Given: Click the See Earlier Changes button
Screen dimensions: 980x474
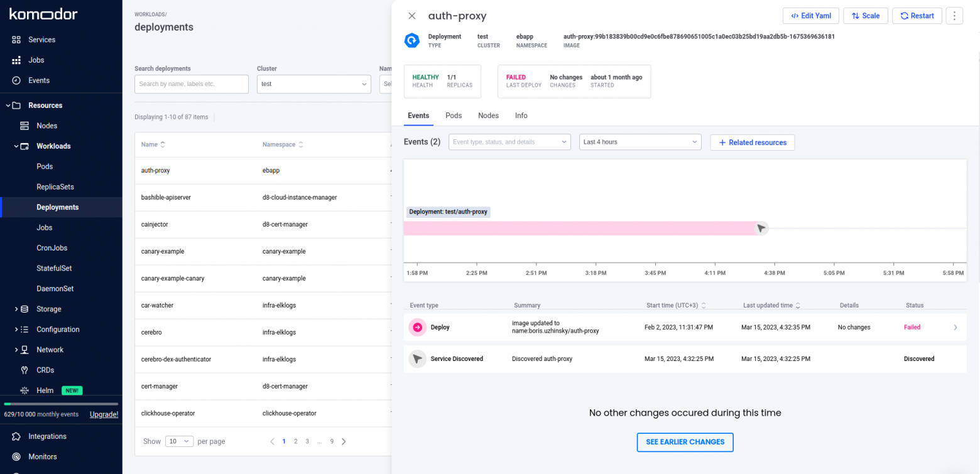Looking at the screenshot, I should coord(685,442).
